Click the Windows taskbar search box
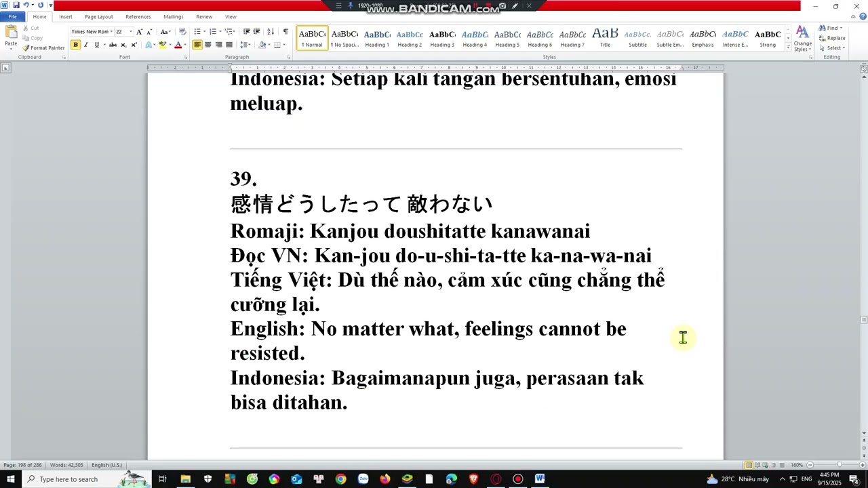Image resolution: width=868 pixels, height=488 pixels. [68, 479]
